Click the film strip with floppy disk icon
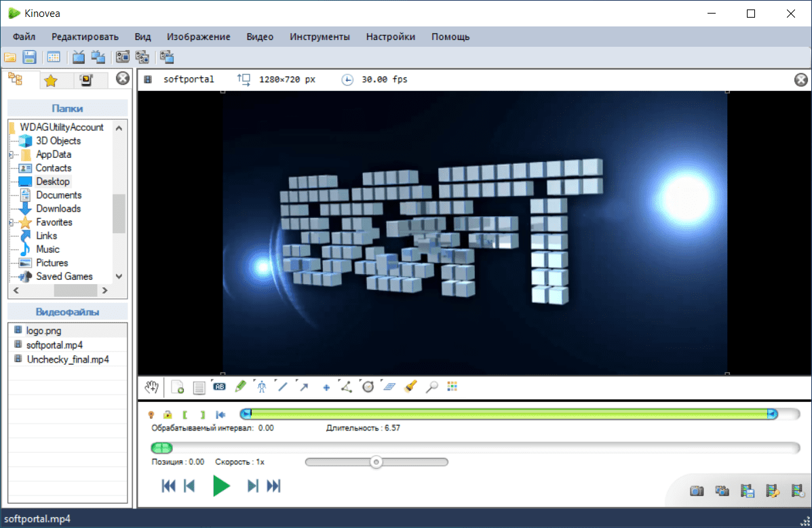 748,490
